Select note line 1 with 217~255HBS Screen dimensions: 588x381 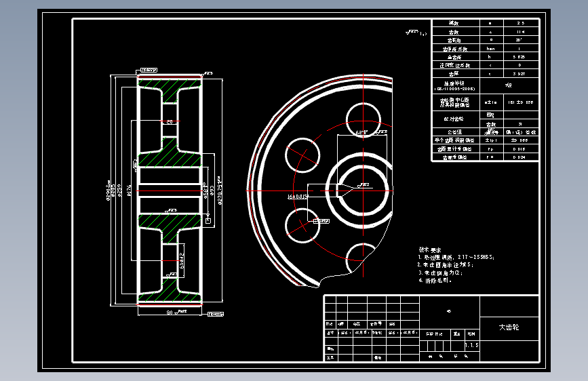coord(456,257)
